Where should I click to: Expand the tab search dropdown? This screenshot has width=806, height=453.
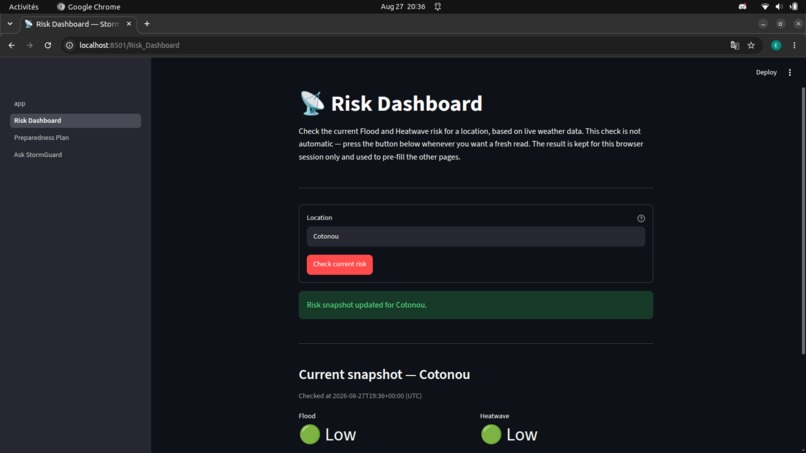(10, 24)
